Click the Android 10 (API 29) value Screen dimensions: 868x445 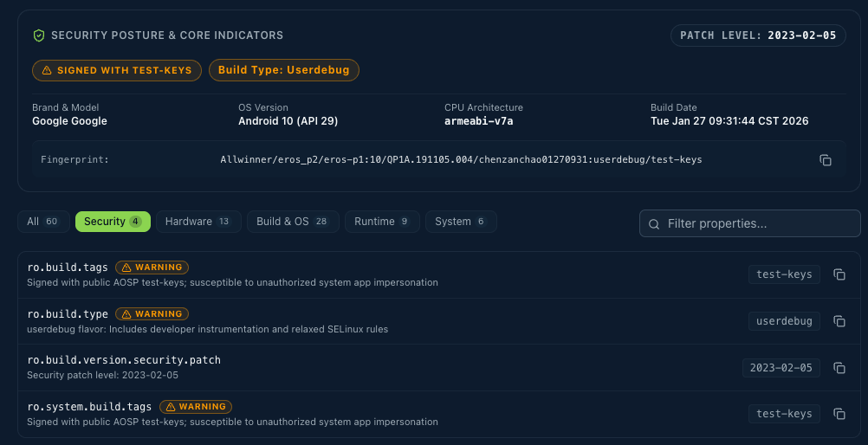[288, 121]
